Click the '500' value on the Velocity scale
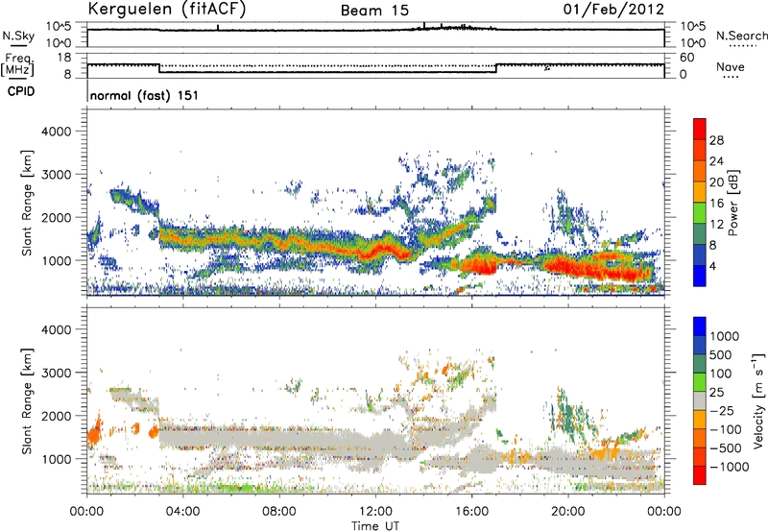The width and height of the screenshot is (768, 532). click(721, 355)
